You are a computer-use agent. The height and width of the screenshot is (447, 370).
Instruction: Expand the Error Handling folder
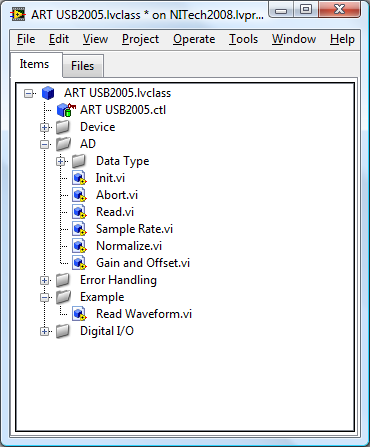[45, 280]
